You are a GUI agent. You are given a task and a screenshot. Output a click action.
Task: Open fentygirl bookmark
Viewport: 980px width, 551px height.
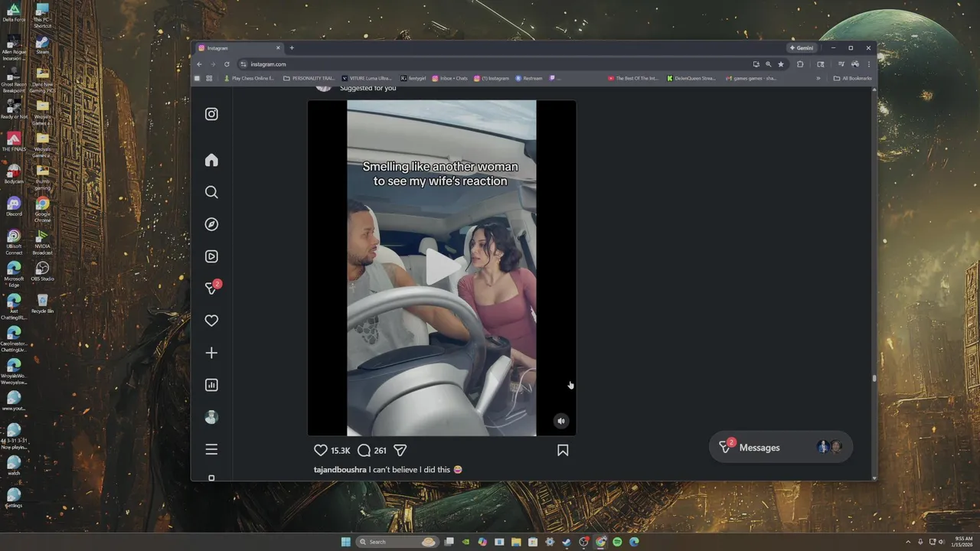pyautogui.click(x=413, y=78)
